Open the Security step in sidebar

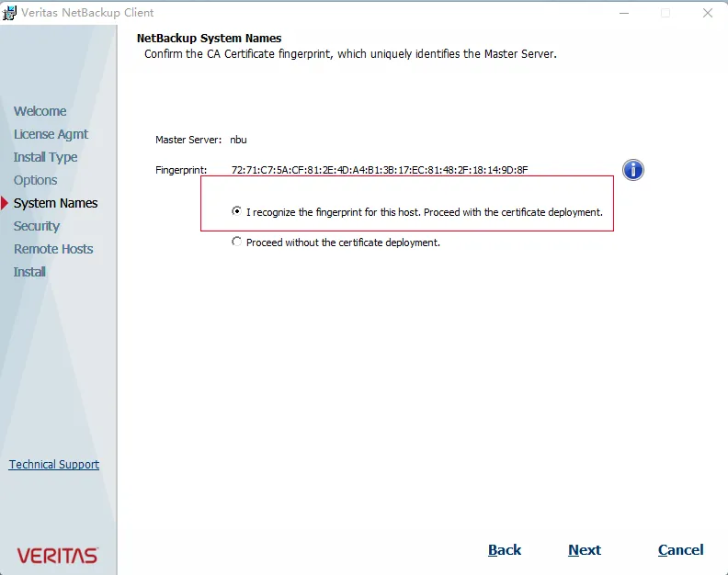coord(37,226)
